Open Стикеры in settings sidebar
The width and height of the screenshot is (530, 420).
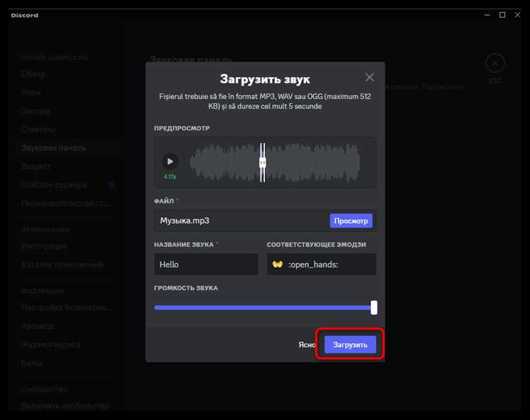point(38,129)
